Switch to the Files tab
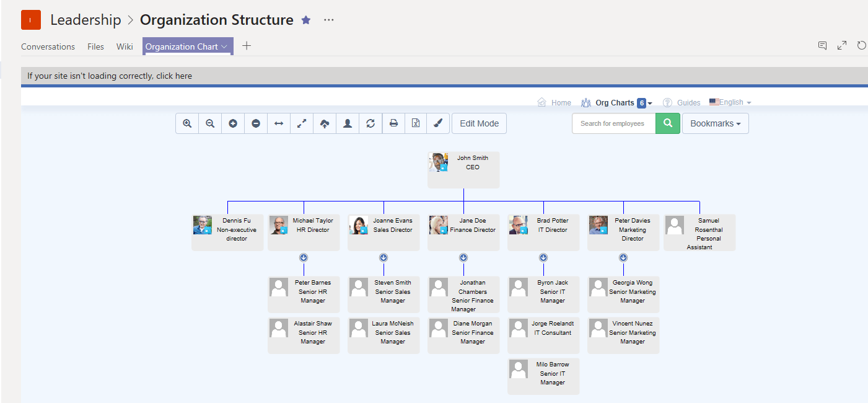The height and width of the screenshot is (403, 868). (x=95, y=46)
